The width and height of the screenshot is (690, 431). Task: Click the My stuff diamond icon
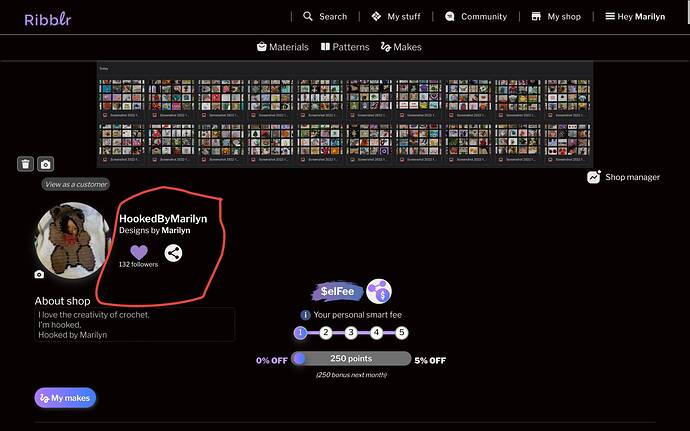coord(376,16)
